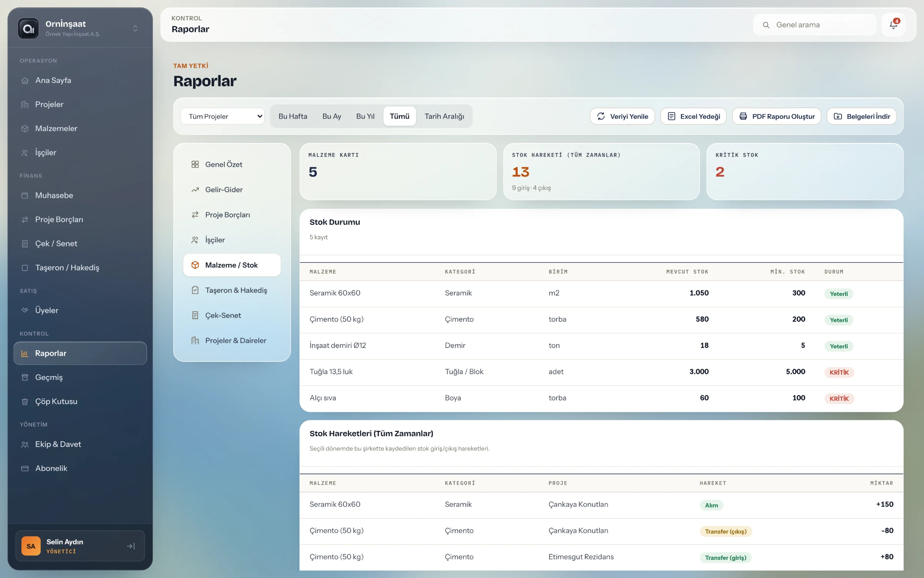Select the Bu Yıl period filter
The width and height of the screenshot is (924, 578).
pos(365,116)
